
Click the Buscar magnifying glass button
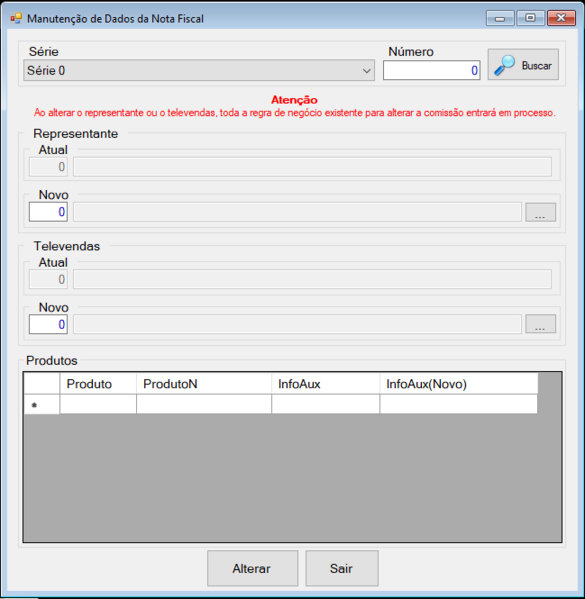523,65
